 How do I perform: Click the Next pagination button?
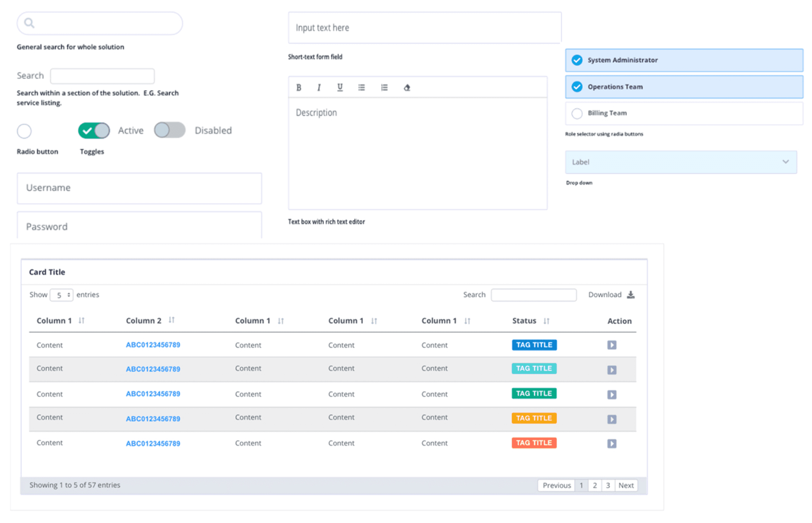626,485
